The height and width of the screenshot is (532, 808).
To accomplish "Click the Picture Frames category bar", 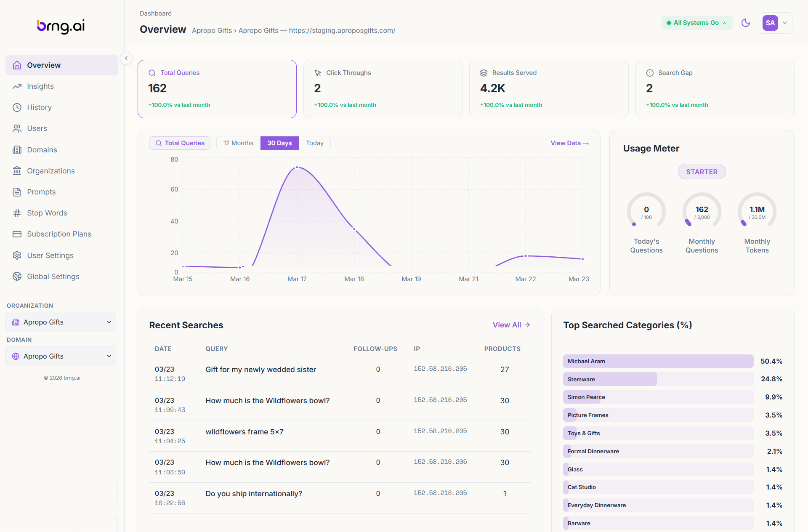I will [x=658, y=415].
